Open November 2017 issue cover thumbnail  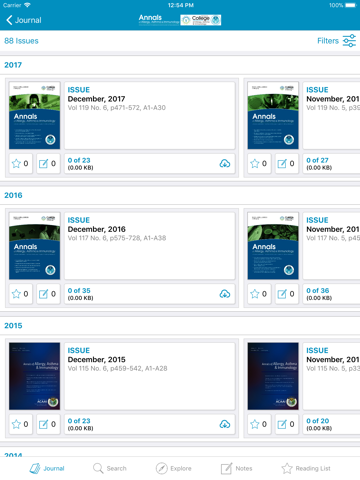tap(273, 115)
